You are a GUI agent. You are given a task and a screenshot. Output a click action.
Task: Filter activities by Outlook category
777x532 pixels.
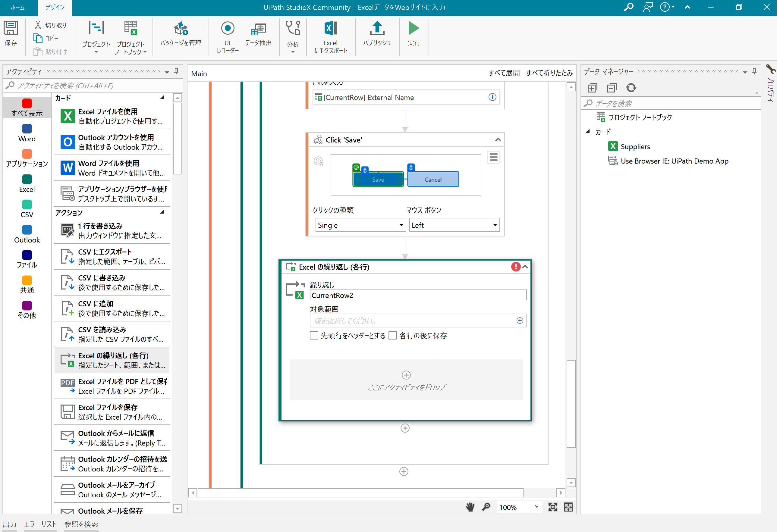(x=27, y=234)
